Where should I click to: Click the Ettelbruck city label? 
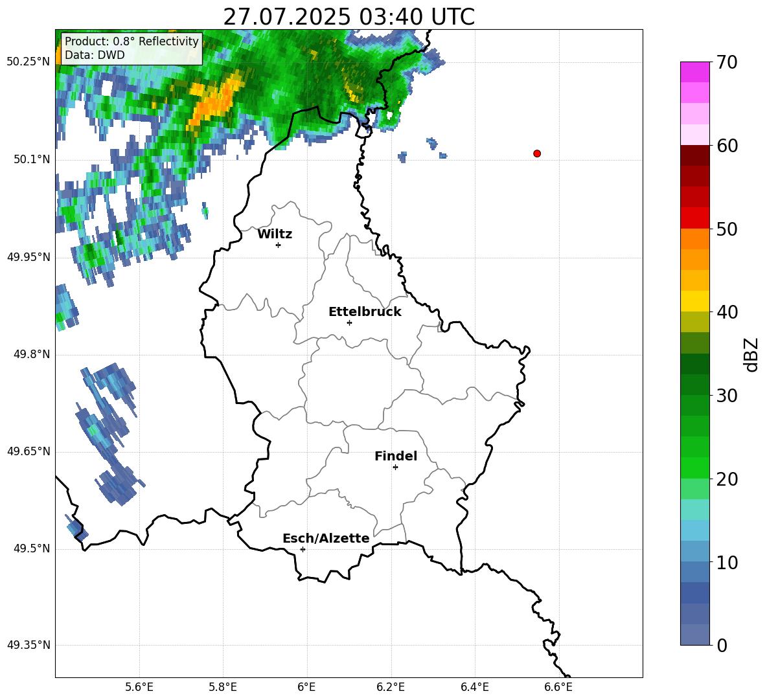pyautogui.click(x=365, y=312)
